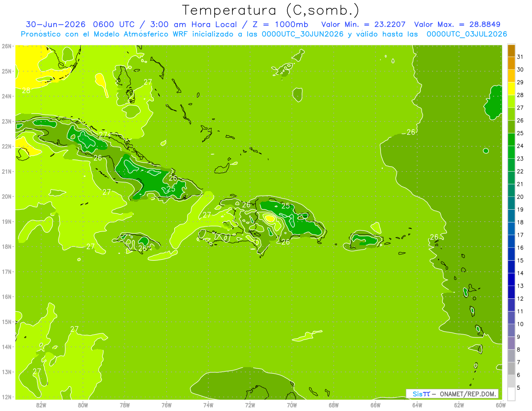Pick the orange swatch between 30 and 31
Viewport: 532px width, 411px height.
[x=511, y=63]
